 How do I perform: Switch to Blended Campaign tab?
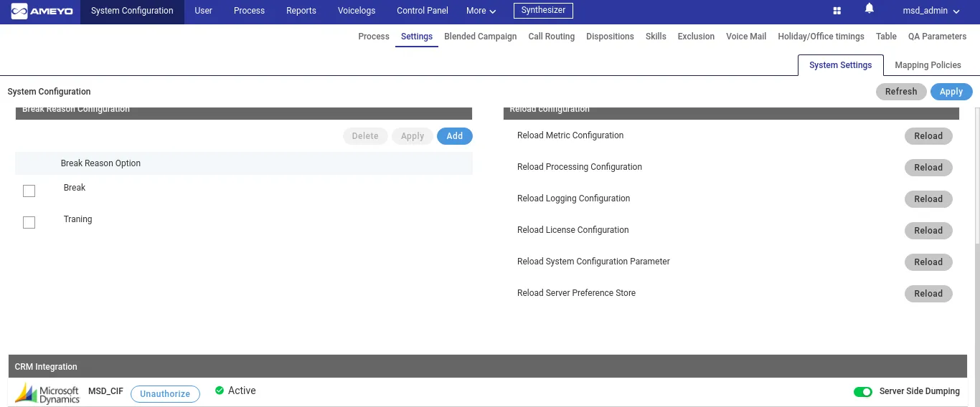(480, 37)
